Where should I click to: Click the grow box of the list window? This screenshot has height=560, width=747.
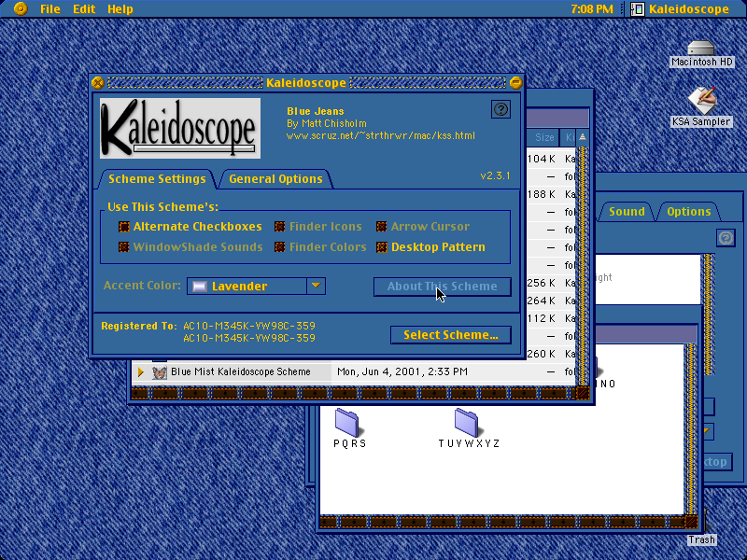click(583, 393)
